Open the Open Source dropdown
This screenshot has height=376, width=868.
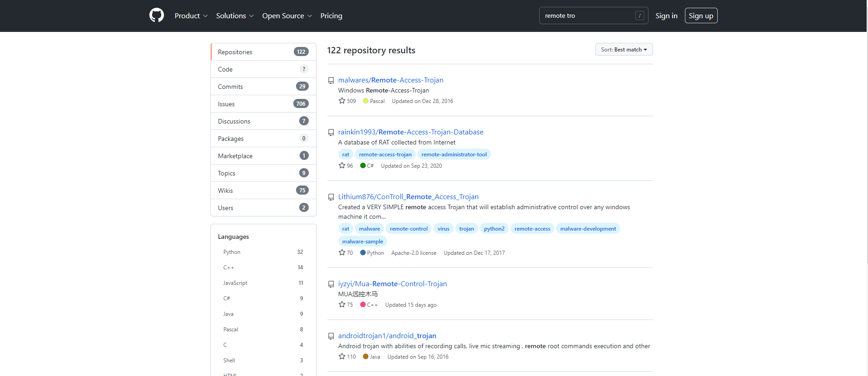tap(287, 15)
